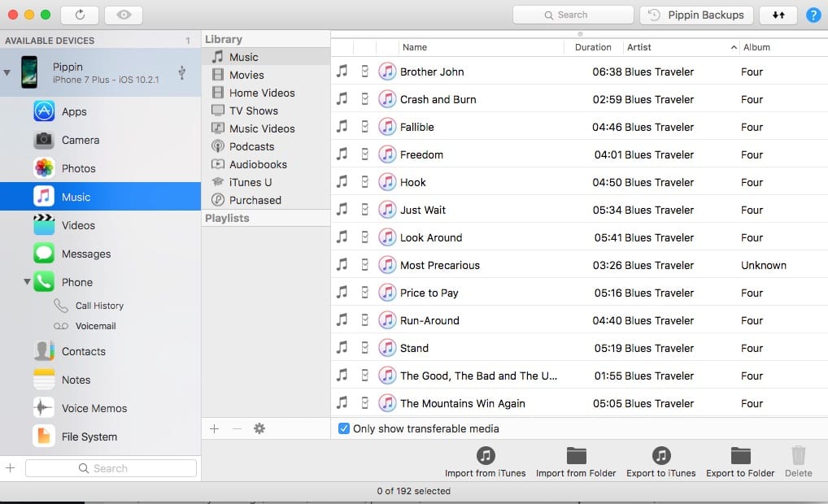Click the iTunes icon beside Most Precarious
The image size is (828, 504).
[387, 265]
